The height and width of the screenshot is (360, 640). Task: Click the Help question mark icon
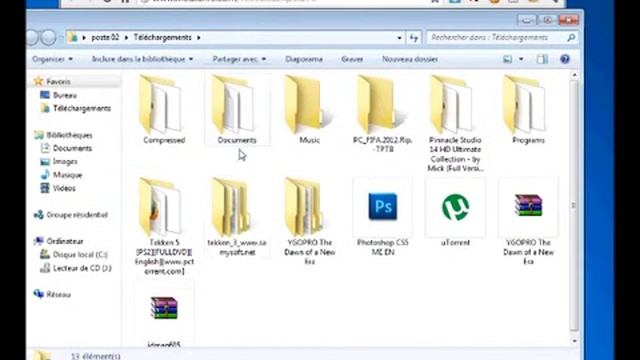click(565, 59)
